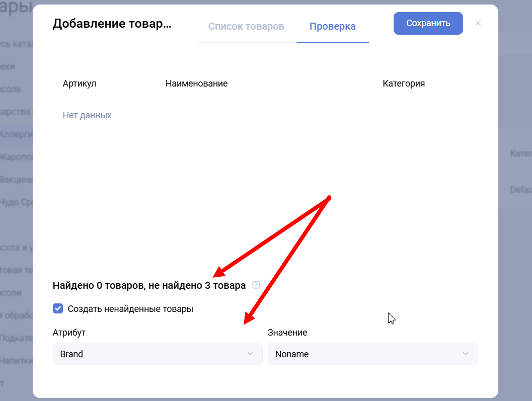Open Вакцина item in background sidebar
Screen dimensions: 532x401
16,180
